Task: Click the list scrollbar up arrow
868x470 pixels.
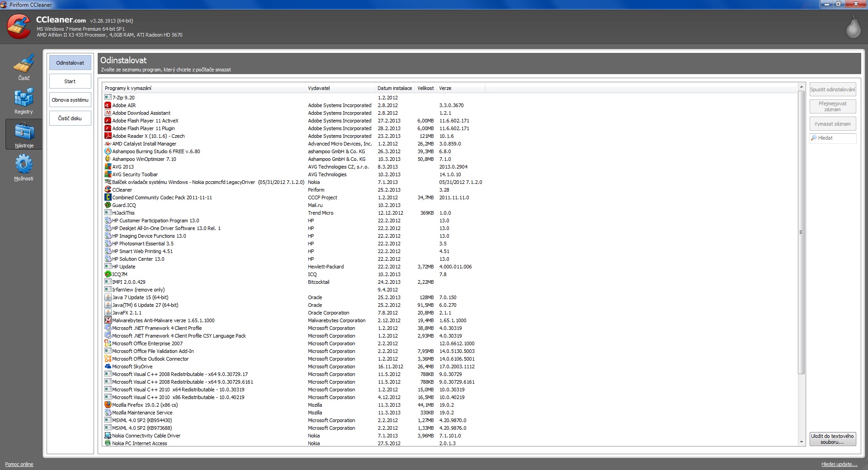Action: pos(802,87)
